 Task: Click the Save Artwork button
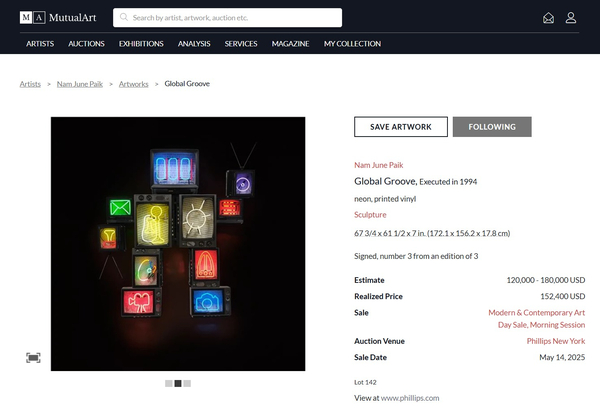[400, 127]
